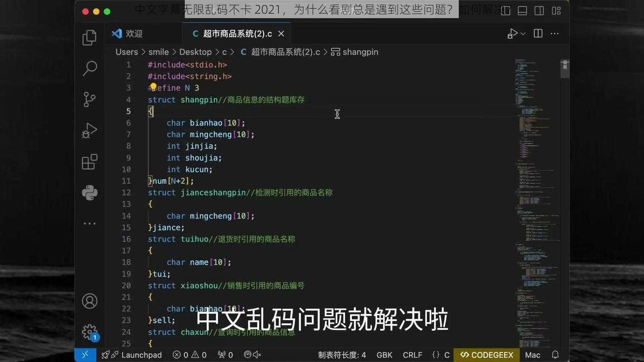
Task: Click the code text #include<stdio.h>
Action: [187, 65]
